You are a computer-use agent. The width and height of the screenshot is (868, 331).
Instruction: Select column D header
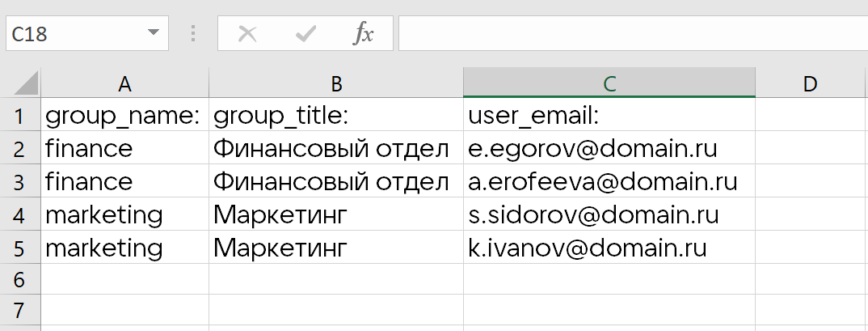pyautogui.click(x=811, y=83)
